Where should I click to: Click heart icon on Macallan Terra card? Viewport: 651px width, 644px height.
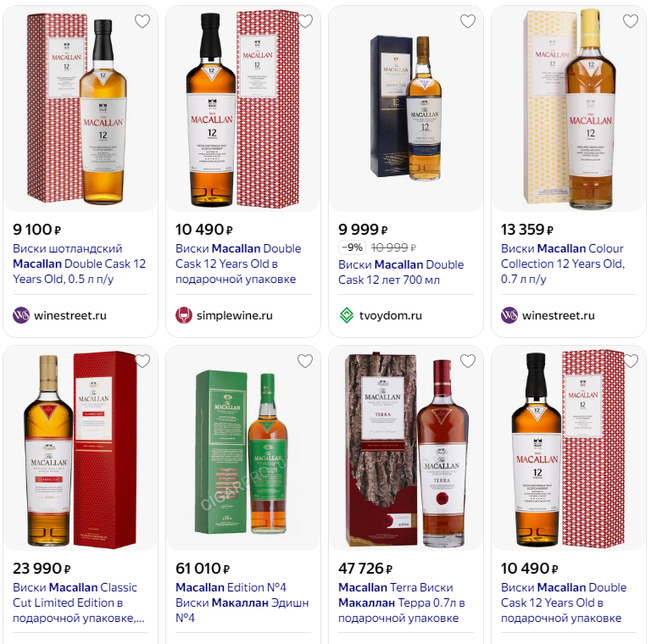(468, 361)
